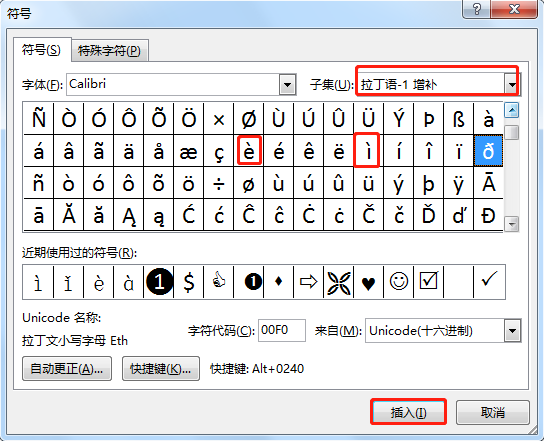Switch to the 特殊字符(P) tab
This screenshot has width=544, height=441.
[110, 51]
